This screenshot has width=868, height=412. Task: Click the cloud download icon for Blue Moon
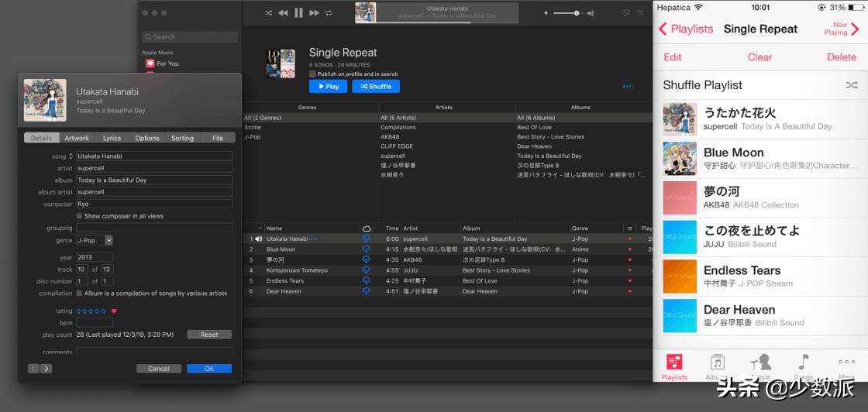[x=366, y=249]
